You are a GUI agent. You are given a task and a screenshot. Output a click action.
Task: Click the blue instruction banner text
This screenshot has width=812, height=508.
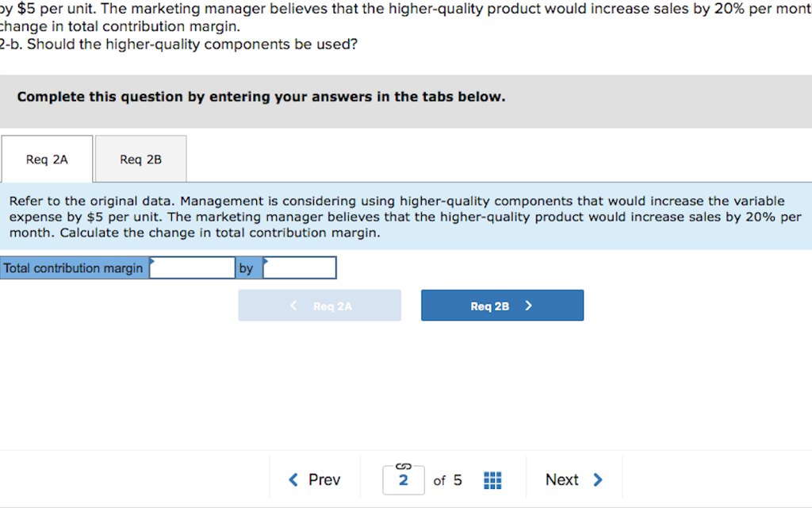point(396,217)
